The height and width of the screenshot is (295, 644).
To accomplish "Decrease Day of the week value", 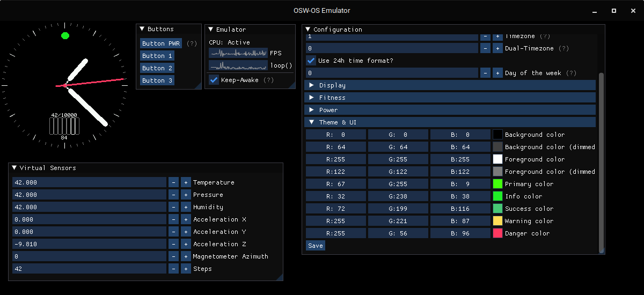I will 485,73.
